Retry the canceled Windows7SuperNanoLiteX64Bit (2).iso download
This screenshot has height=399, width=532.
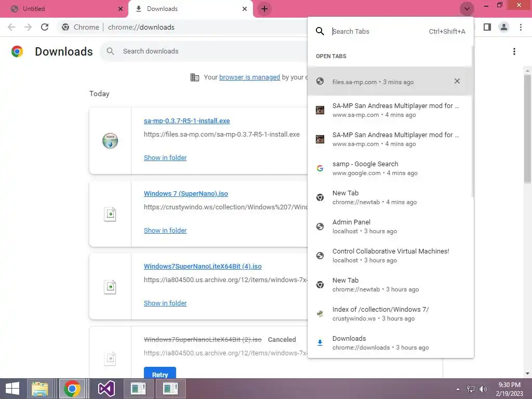(x=160, y=374)
